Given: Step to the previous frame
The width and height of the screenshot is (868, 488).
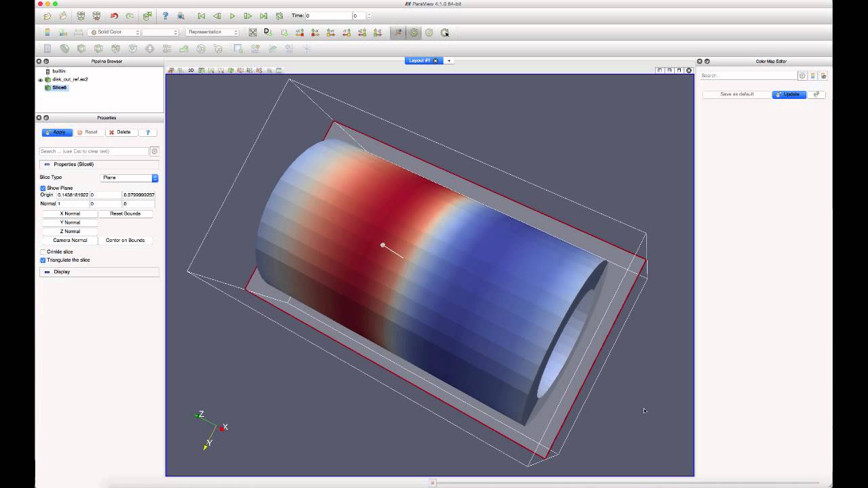Looking at the screenshot, I should coord(217,16).
